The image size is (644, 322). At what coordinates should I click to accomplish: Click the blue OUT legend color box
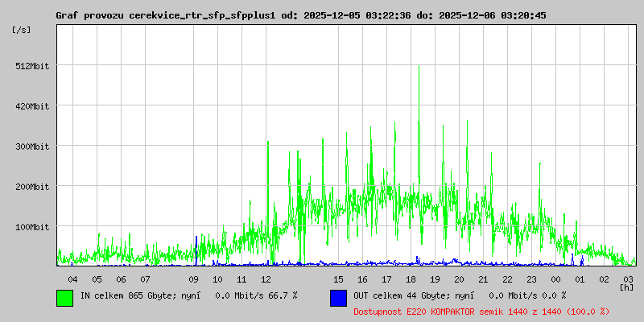point(338,297)
